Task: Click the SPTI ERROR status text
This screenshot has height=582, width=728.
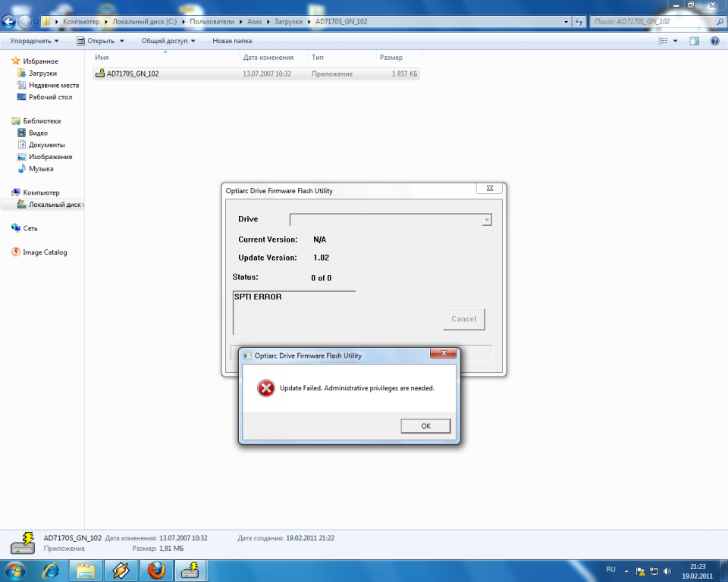Action: 258,297
